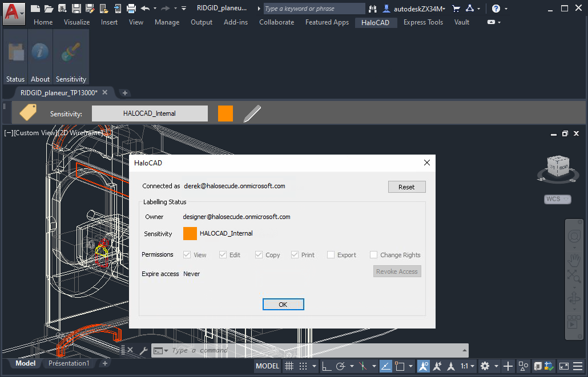This screenshot has width=588, height=377.
Task: Select the Présentation1 layout tab
Action: [69, 363]
